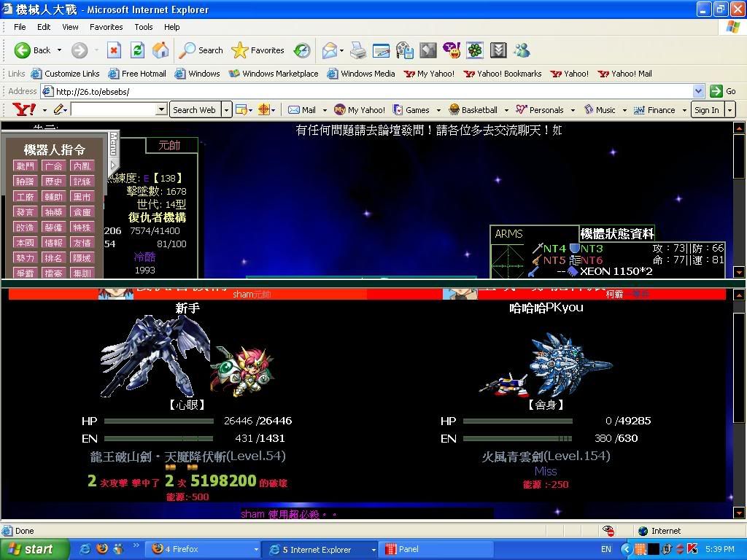The image size is (747, 560).
Task: Click the Yahoo! Mail links bar item
Action: [624, 74]
